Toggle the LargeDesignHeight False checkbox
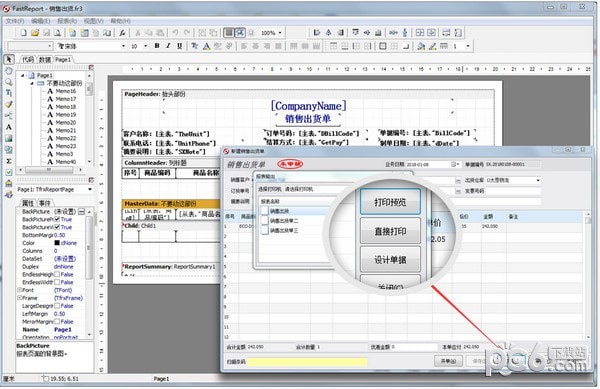Screen dimensions: 600x389 tap(57, 306)
